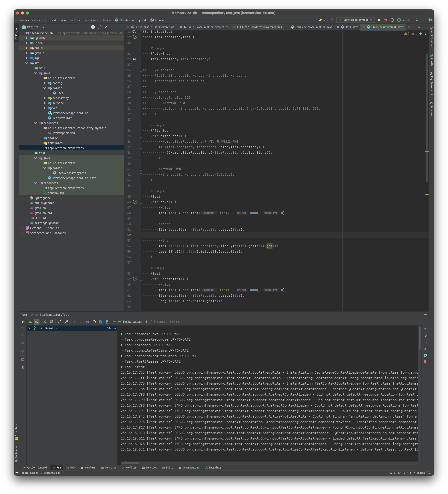Screen dimensions: 448x494
Task: Open Terminal tool window tab
Action: [x=108, y=468]
